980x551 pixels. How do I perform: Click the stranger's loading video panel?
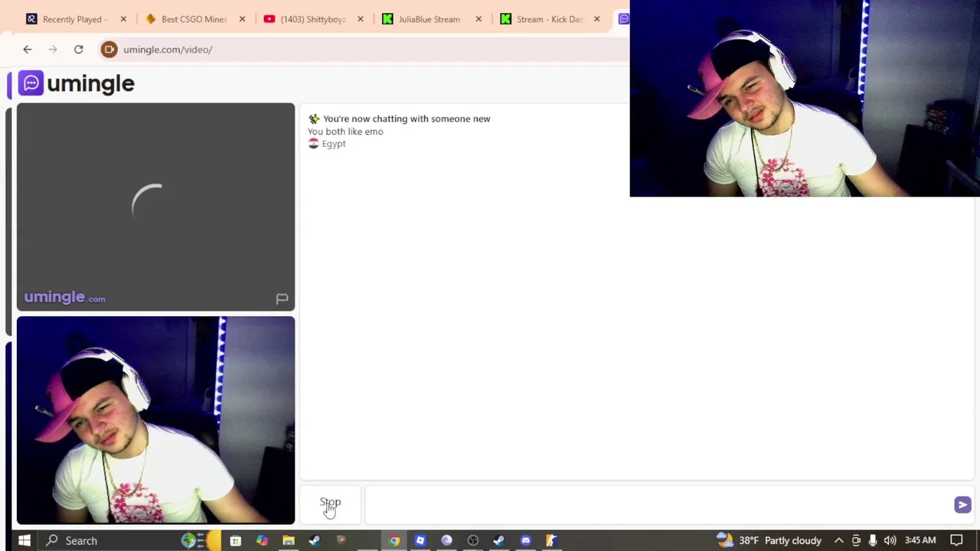click(x=155, y=207)
